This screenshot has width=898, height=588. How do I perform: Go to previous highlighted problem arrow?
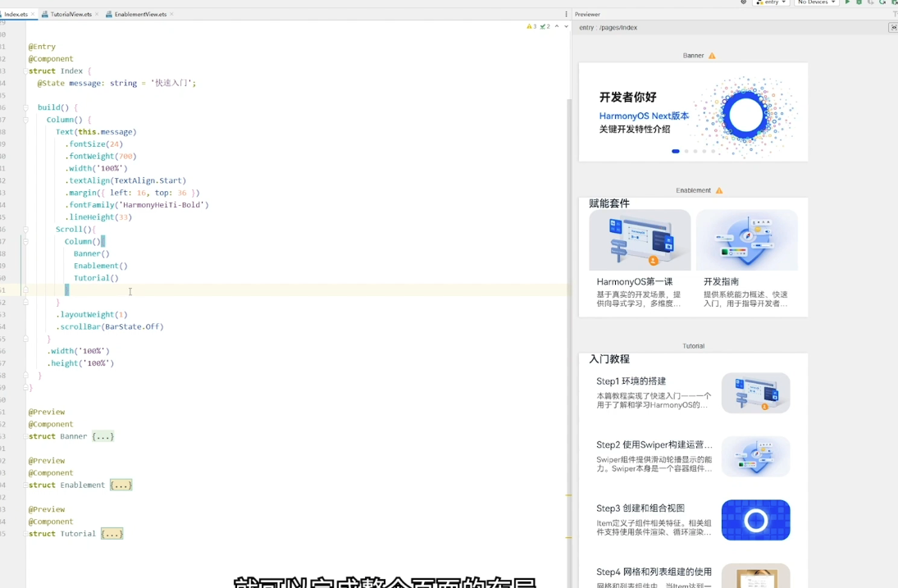click(557, 26)
